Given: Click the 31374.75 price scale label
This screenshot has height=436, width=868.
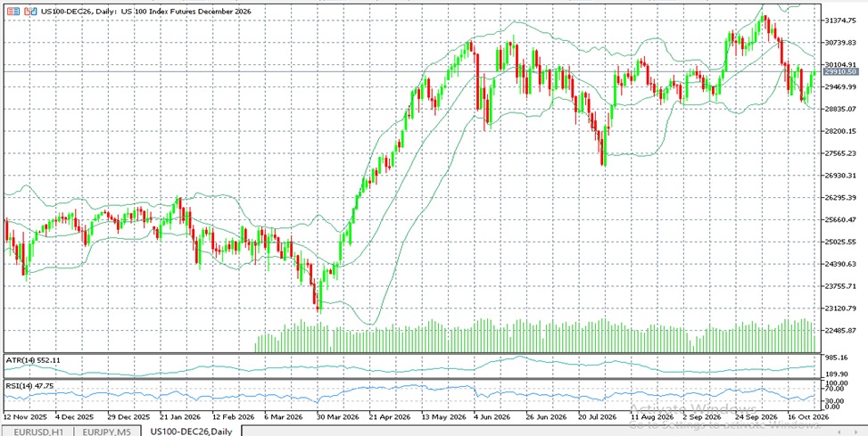Looking at the screenshot, I should point(840,21).
